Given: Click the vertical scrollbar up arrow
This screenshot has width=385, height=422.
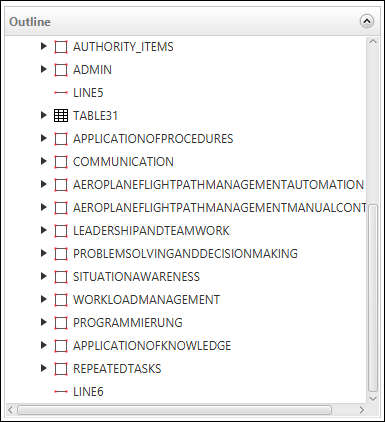Looking at the screenshot, I should (373, 42).
